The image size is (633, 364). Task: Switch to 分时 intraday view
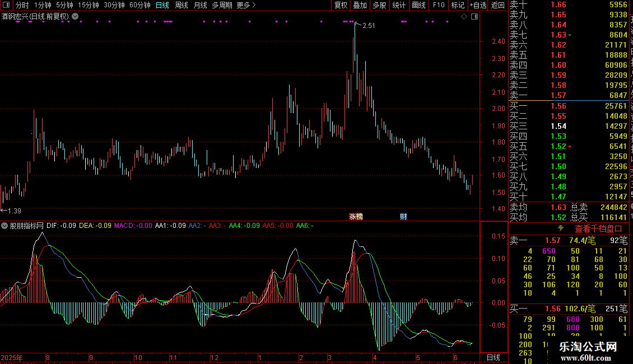pos(22,5)
